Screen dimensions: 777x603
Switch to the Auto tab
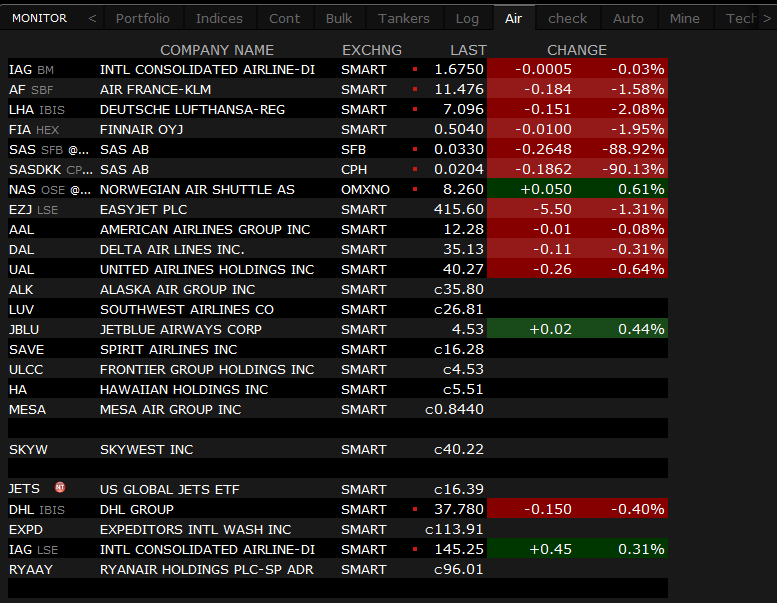(628, 18)
